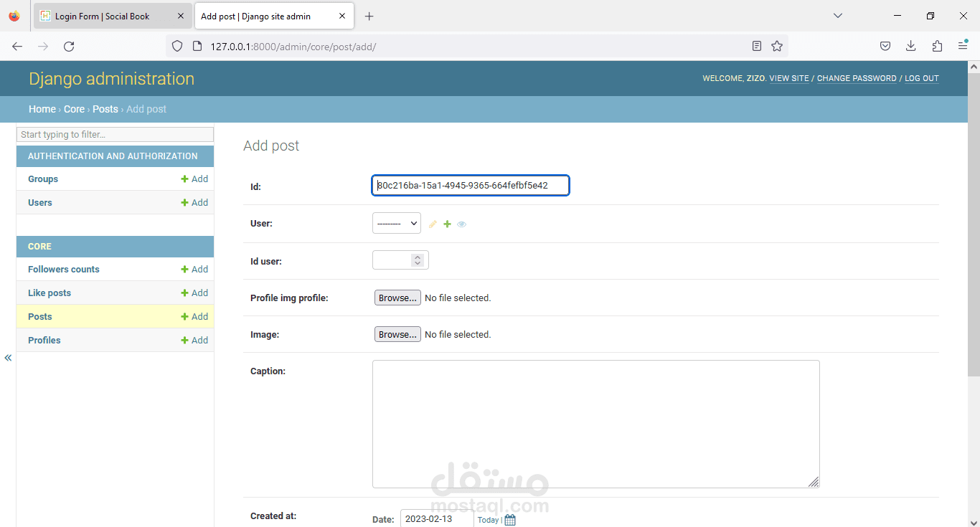This screenshot has height=527, width=980.
Task: Click Add next to Followers counts
Action: click(194, 270)
